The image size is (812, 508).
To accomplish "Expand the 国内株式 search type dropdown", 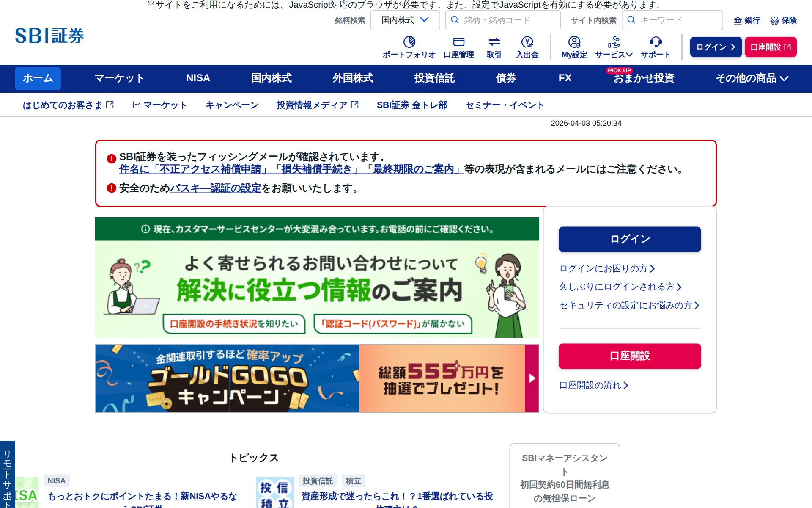I will [405, 20].
